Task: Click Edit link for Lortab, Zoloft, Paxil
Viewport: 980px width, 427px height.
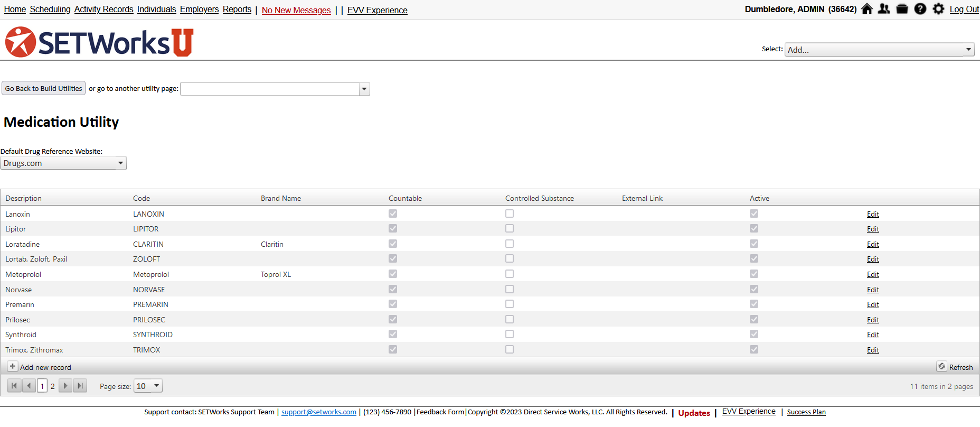Action: click(873, 259)
